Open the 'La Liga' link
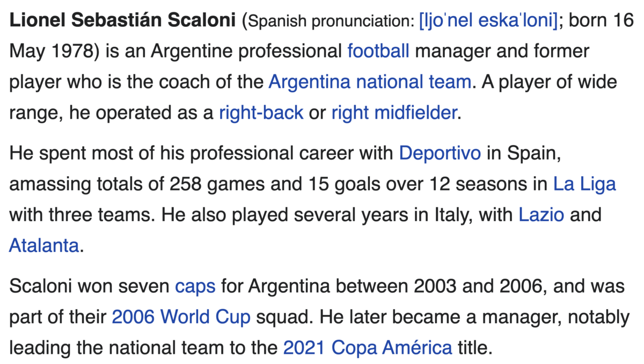 tap(584, 184)
